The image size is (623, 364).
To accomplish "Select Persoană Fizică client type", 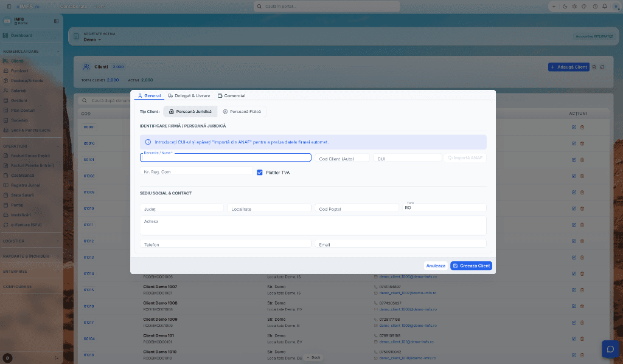I will (x=242, y=112).
